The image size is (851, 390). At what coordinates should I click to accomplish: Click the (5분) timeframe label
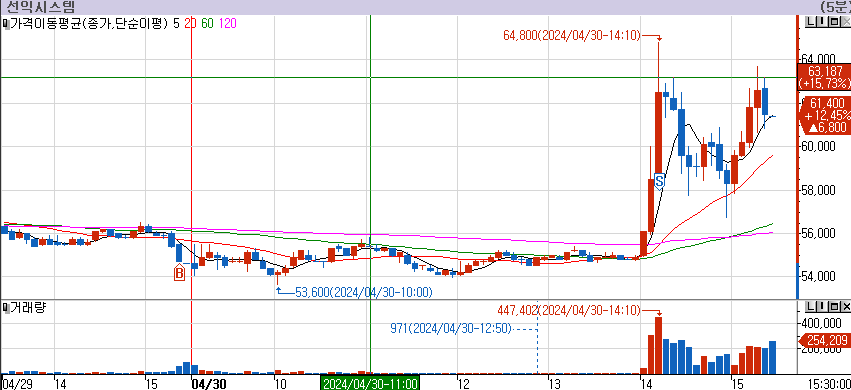[836, 7]
